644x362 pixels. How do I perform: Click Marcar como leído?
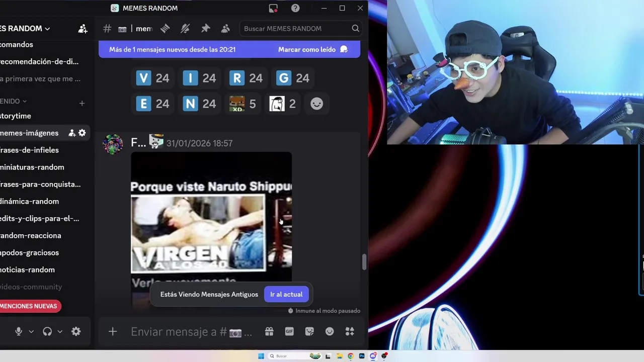pos(312,49)
